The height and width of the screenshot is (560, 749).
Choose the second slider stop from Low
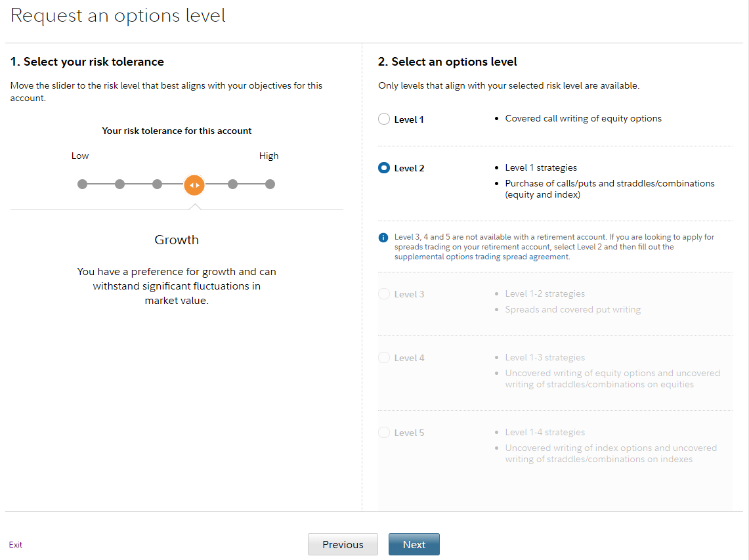[119, 184]
